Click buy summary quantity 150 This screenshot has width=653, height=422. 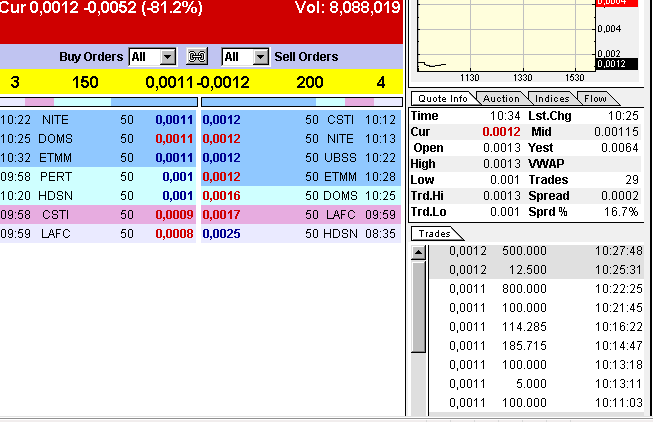click(x=85, y=82)
